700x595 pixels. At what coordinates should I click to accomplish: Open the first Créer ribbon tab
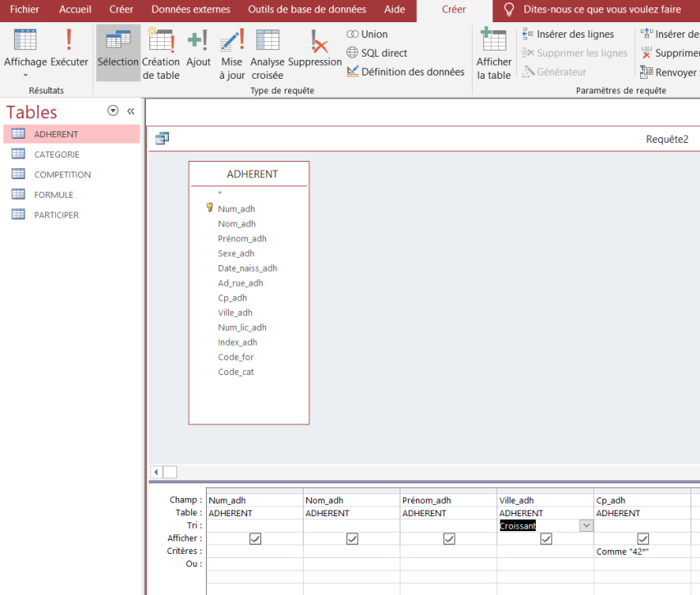(x=121, y=9)
